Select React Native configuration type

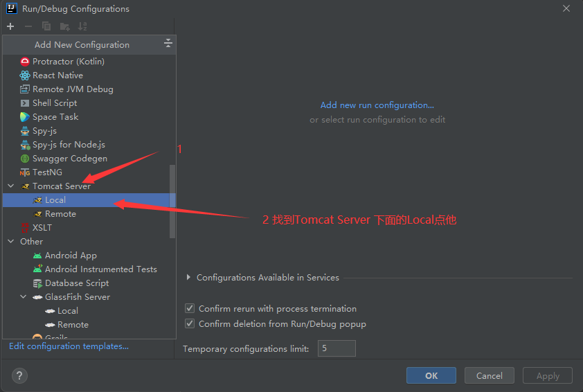click(x=89, y=75)
